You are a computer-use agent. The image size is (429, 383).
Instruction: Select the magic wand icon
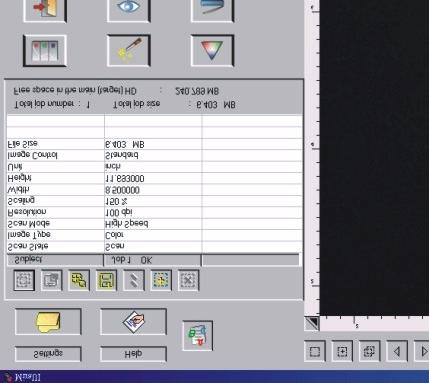[128, 51]
